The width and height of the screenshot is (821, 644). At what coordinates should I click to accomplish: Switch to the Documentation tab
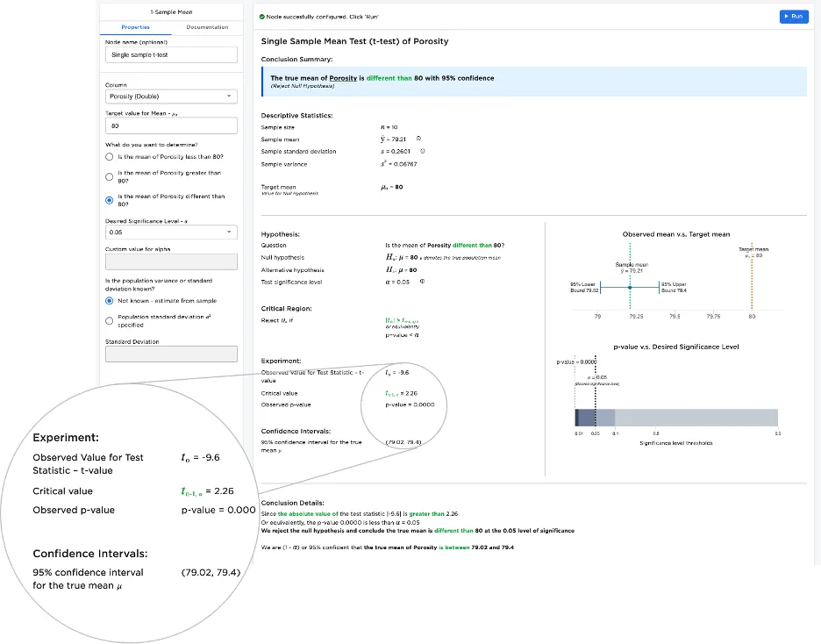point(207,27)
